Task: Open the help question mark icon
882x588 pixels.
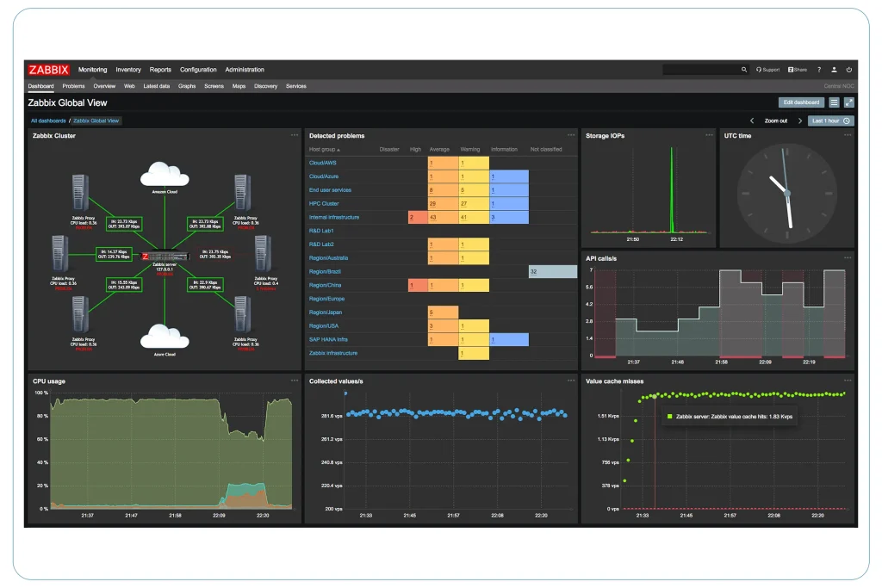Action: click(819, 70)
